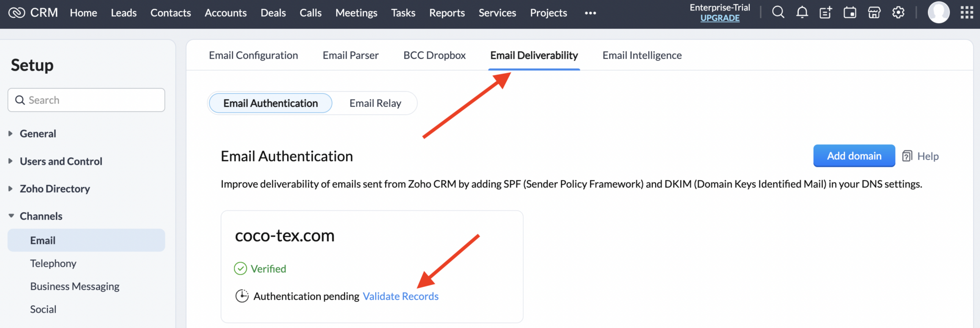Select the Email Authentication segment
This screenshot has width=980, height=328.
270,103
